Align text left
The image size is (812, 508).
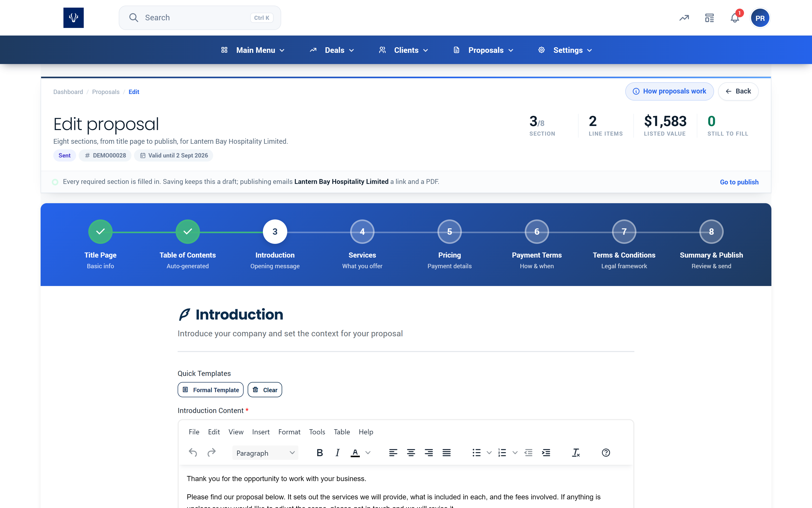(393, 453)
